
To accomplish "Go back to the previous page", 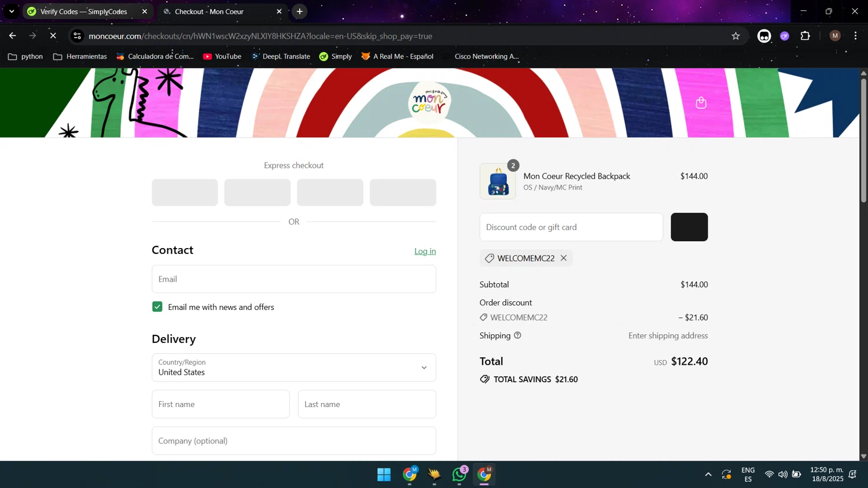I will click(x=13, y=36).
